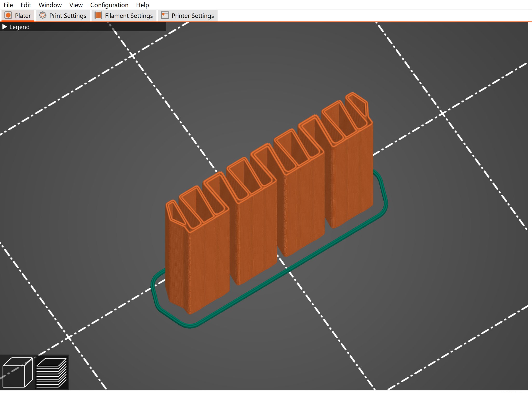The width and height of the screenshot is (532, 393).
Task: Open the Configuration menu
Action: pos(109,5)
